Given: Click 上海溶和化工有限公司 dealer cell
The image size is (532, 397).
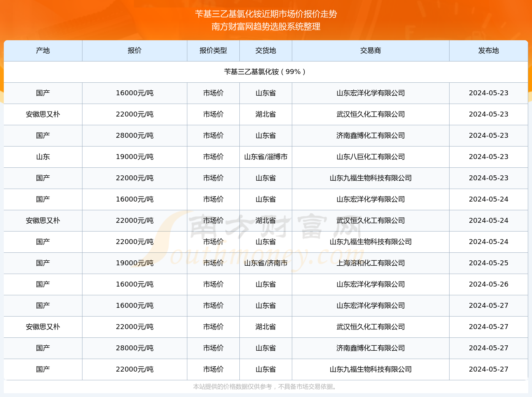Looking at the screenshot, I should (370, 263).
